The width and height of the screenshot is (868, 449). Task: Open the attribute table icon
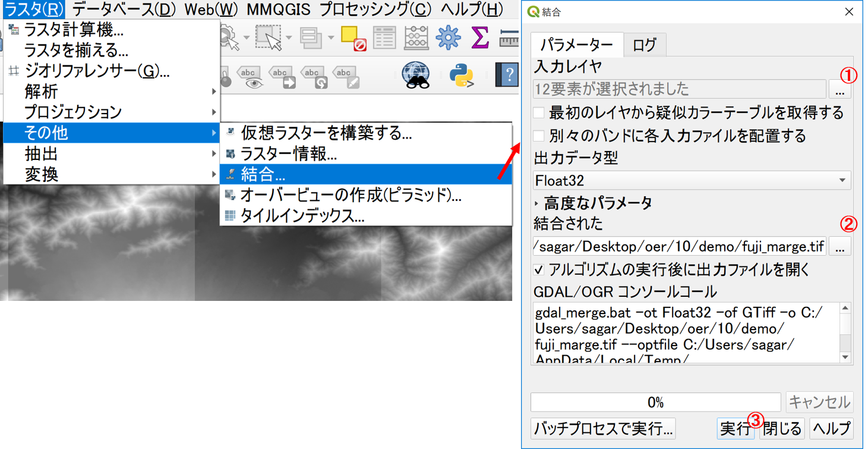384,37
